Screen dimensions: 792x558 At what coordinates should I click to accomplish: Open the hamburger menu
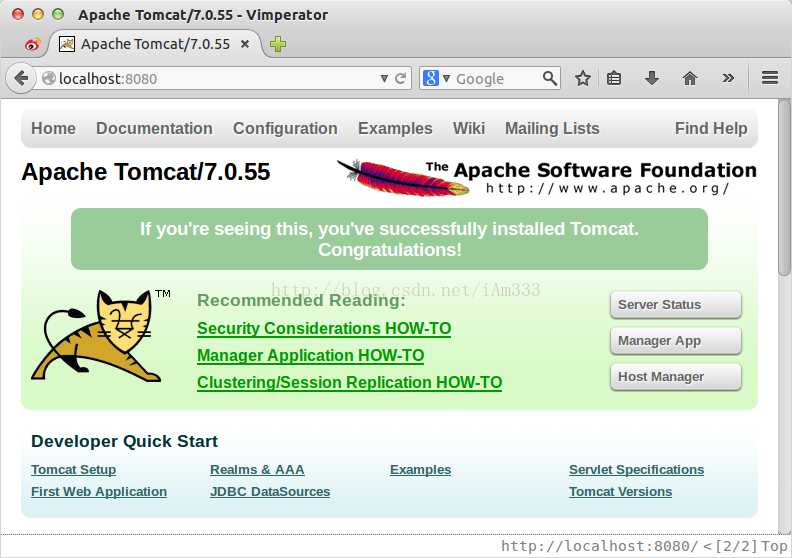770,78
